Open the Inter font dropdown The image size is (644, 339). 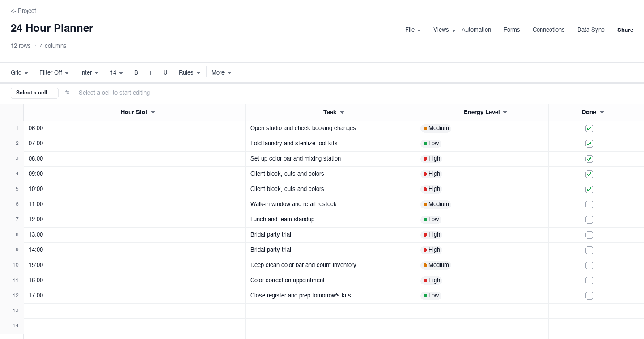click(89, 72)
